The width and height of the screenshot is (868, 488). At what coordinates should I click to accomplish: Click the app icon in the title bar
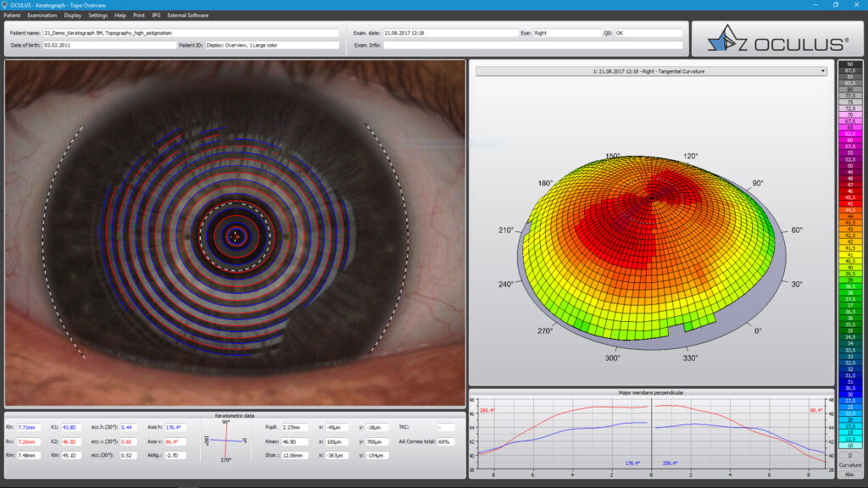[5, 4]
